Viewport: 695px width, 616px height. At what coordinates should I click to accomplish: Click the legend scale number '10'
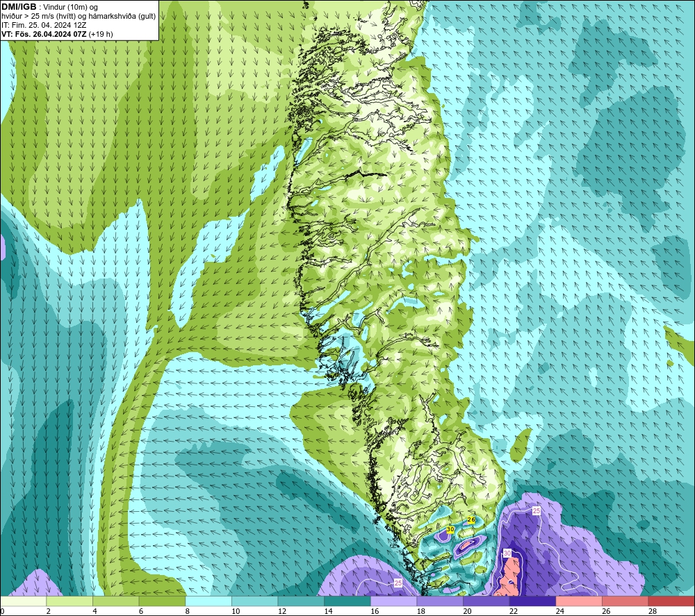236,611
